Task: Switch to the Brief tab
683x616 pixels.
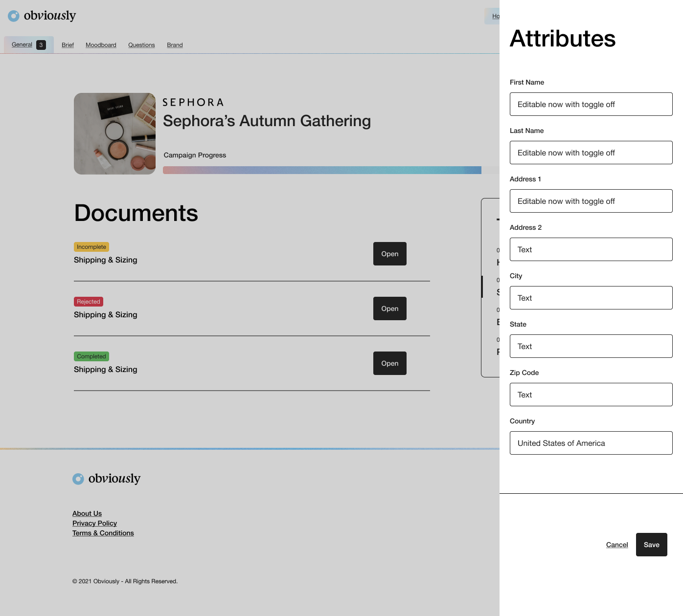Action: click(x=68, y=45)
